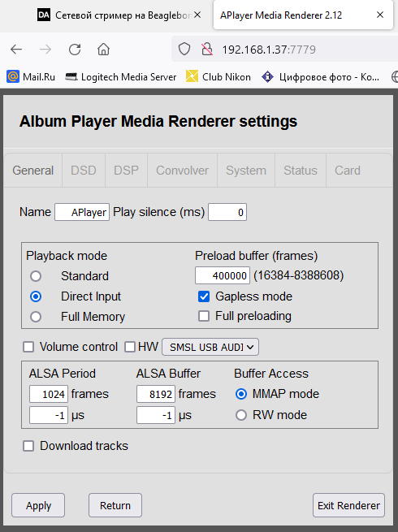Click the Apply button
The width and height of the screenshot is (398, 532).
coord(38,505)
